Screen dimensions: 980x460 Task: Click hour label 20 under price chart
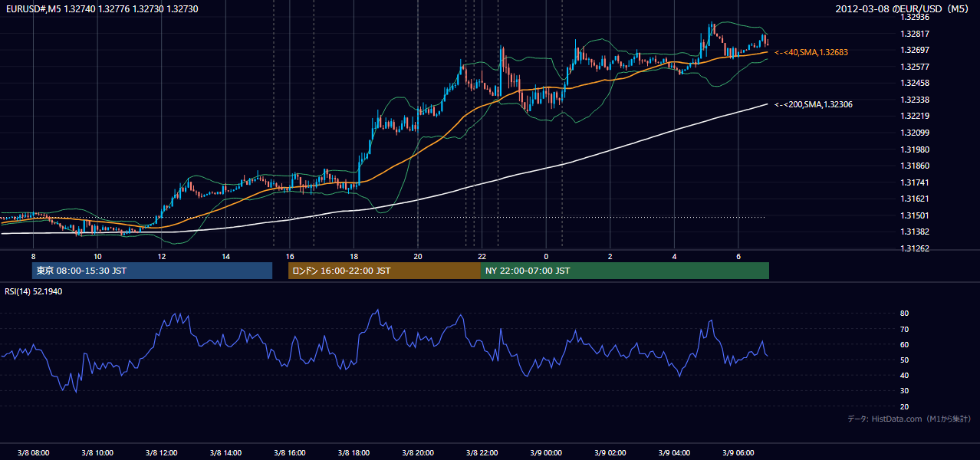418,256
